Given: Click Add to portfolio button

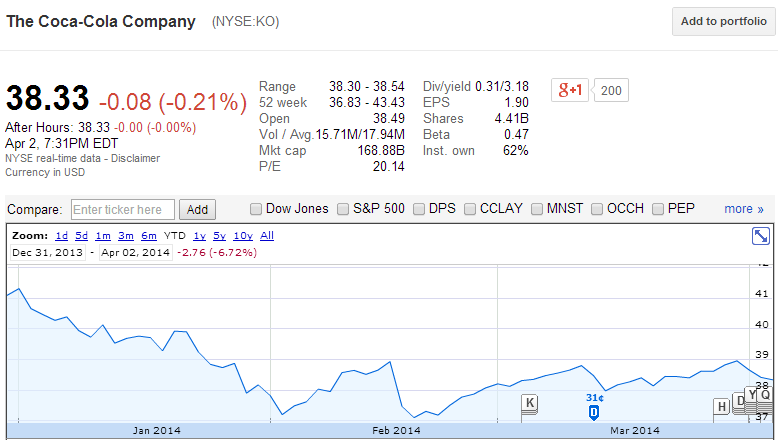Looking at the screenshot, I should coord(723,21).
